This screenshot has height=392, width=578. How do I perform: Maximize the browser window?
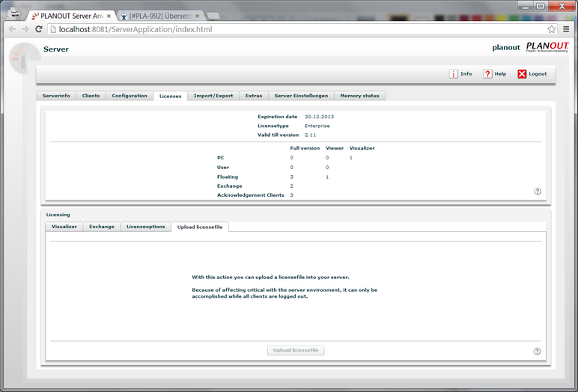point(541,6)
